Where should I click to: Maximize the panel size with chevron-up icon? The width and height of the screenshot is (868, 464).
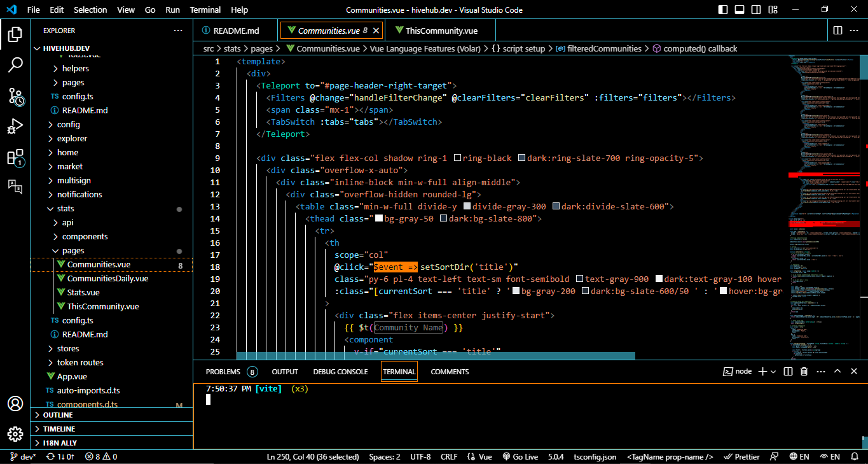pos(837,372)
